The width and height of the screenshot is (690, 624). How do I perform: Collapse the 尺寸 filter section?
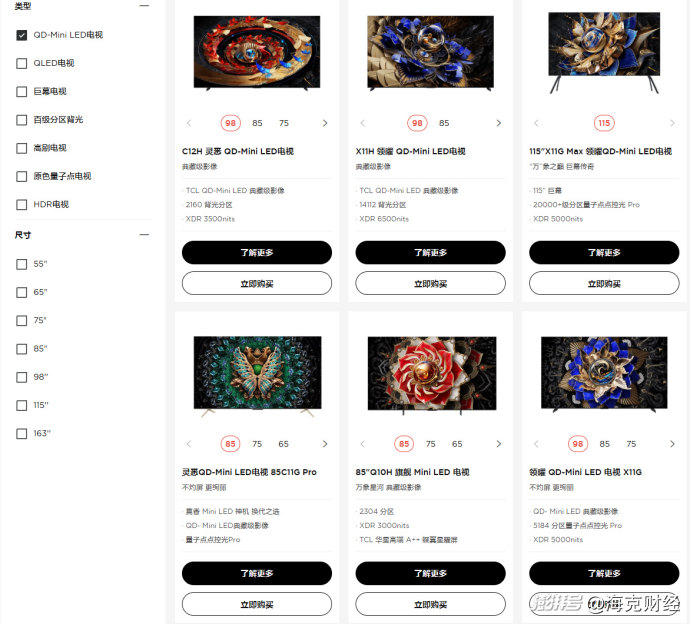(144, 235)
